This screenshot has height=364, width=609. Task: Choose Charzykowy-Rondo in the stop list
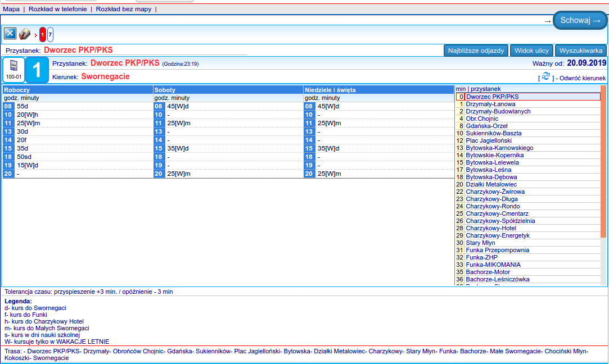493,206
